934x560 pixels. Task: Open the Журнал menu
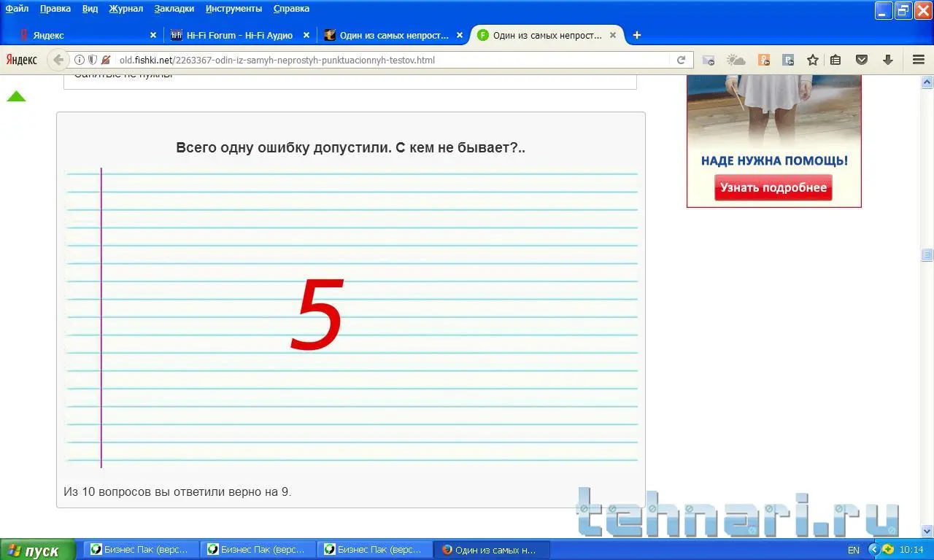click(x=126, y=9)
